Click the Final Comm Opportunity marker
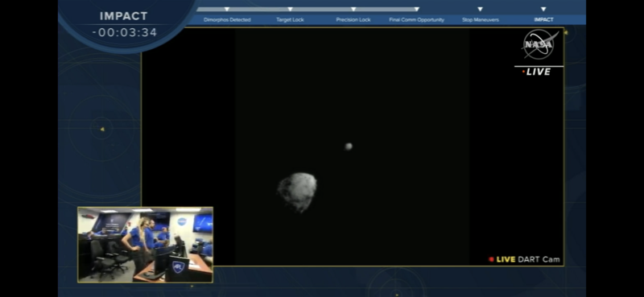This screenshot has height=297, width=644. 416,9
